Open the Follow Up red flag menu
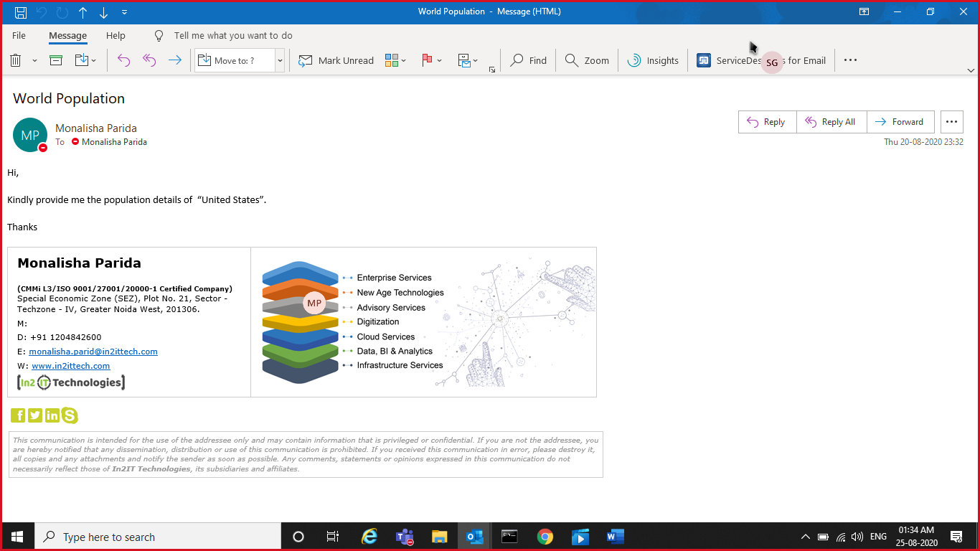Image resolution: width=980 pixels, height=551 pixels. click(431, 60)
